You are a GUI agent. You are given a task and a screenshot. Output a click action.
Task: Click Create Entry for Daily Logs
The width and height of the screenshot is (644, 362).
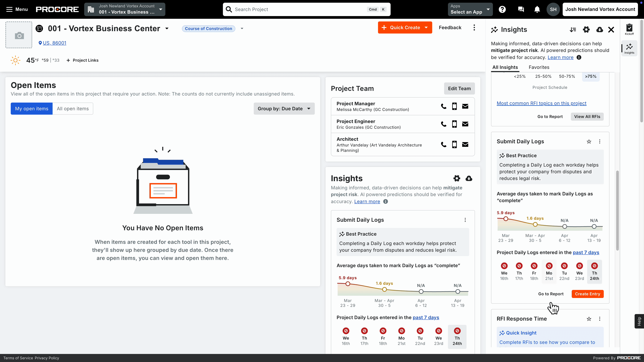(x=587, y=294)
